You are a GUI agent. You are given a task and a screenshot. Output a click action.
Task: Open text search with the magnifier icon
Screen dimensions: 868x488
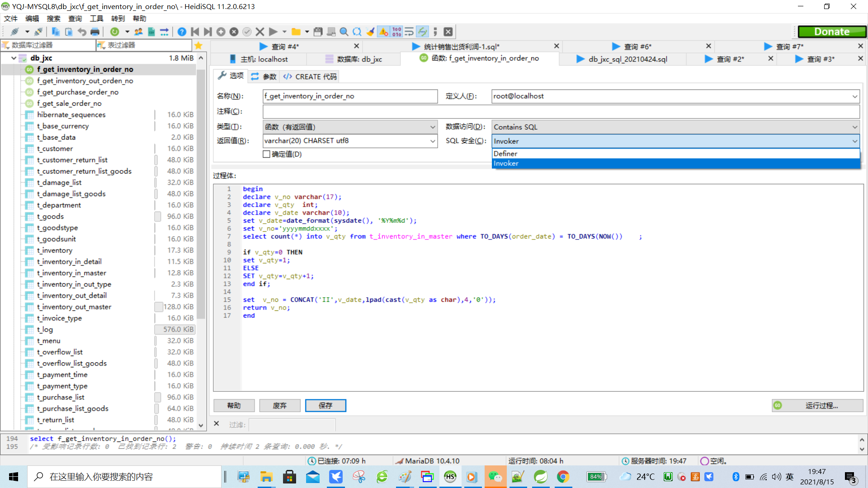pos(344,32)
